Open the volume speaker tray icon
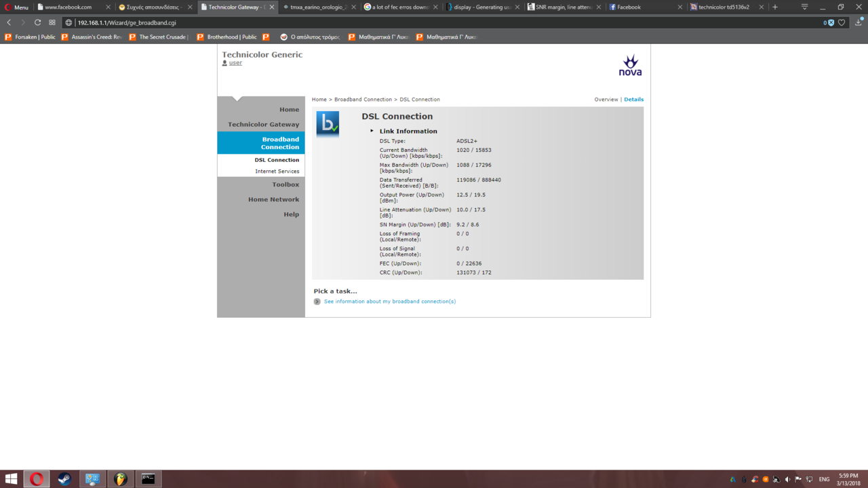This screenshot has height=488, width=868. pyautogui.click(x=787, y=479)
